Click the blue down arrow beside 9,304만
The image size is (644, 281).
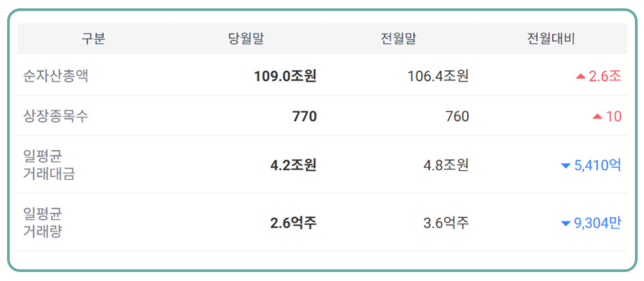coord(566,224)
